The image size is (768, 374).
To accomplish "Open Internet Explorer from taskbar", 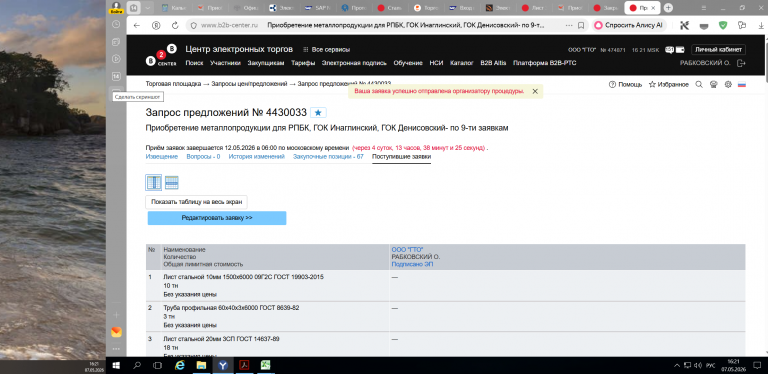I will [x=180, y=365].
